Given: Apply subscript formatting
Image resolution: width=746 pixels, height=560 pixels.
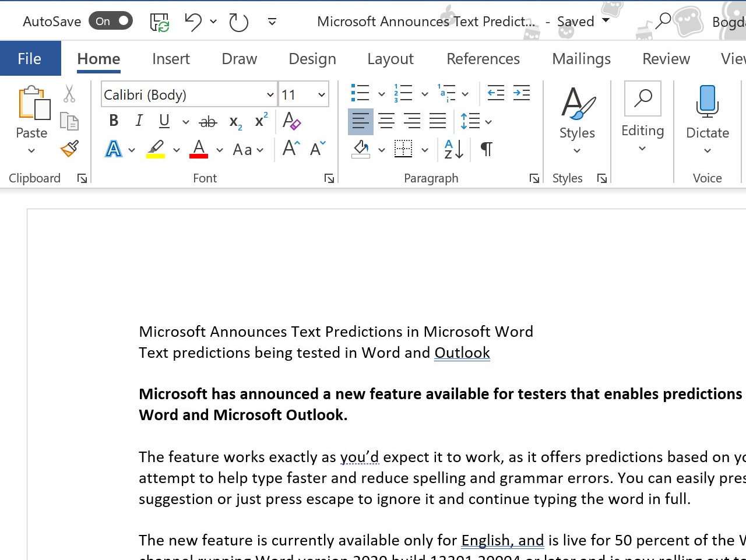Looking at the screenshot, I should point(235,122).
